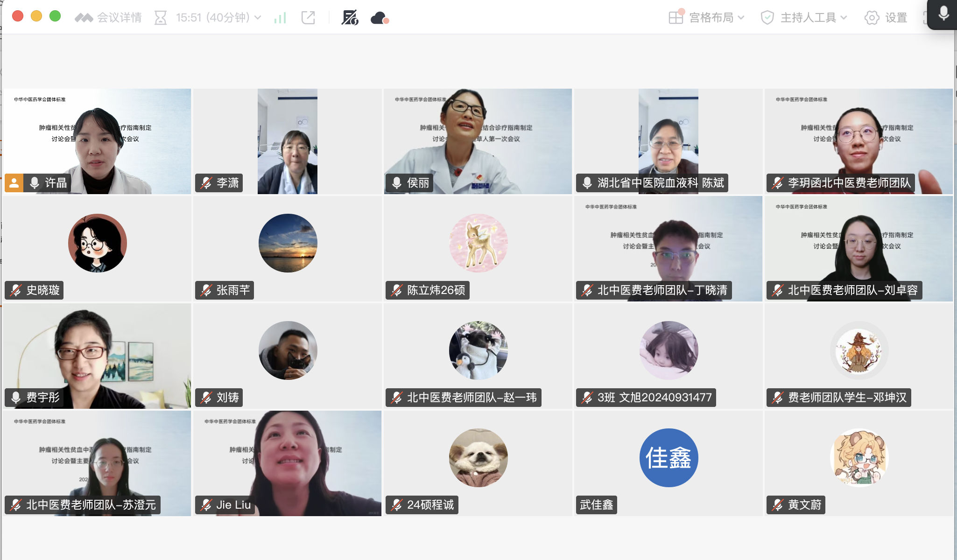Image resolution: width=957 pixels, height=560 pixels.
Task: Click the Jie Liu name label
Action: [233, 505]
